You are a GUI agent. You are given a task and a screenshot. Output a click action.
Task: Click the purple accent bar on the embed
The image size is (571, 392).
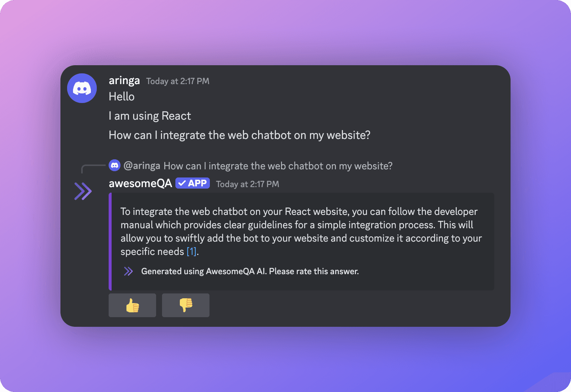point(110,241)
